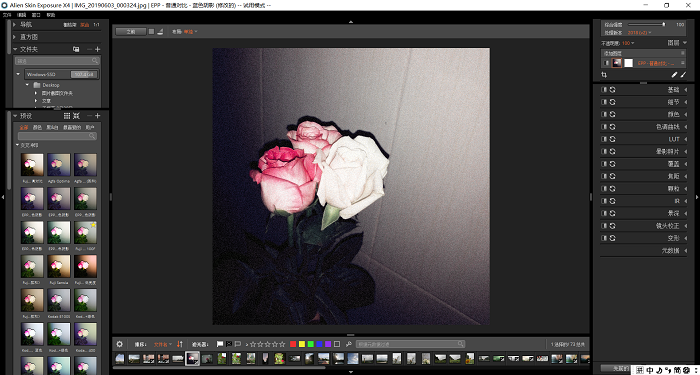The width and height of the screenshot is (700, 375).
Task: Set navigator zoom to 1:1
Action: coord(96,25)
